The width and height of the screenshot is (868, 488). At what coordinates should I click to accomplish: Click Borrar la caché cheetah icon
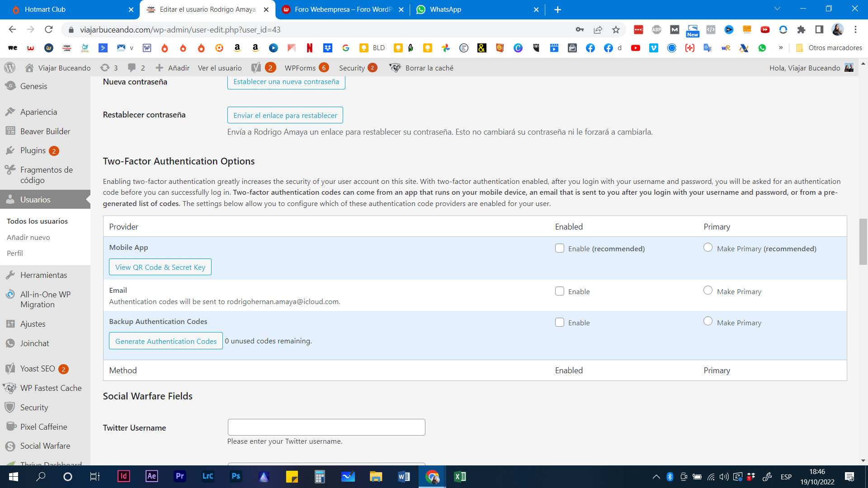(395, 68)
